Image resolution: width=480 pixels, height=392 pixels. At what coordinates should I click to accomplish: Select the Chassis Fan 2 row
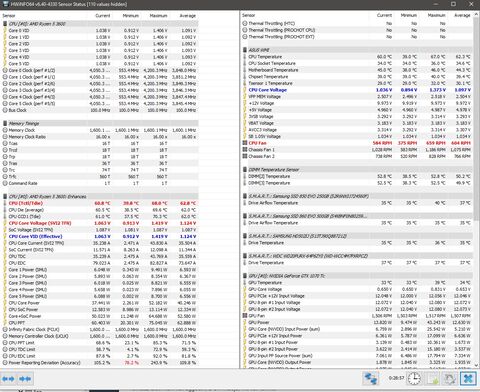(x=357, y=156)
